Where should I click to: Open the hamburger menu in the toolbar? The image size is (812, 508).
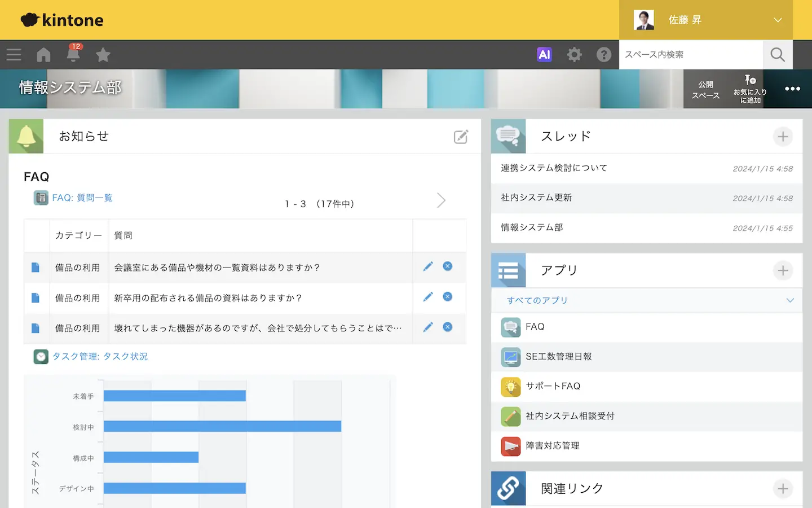(14, 55)
